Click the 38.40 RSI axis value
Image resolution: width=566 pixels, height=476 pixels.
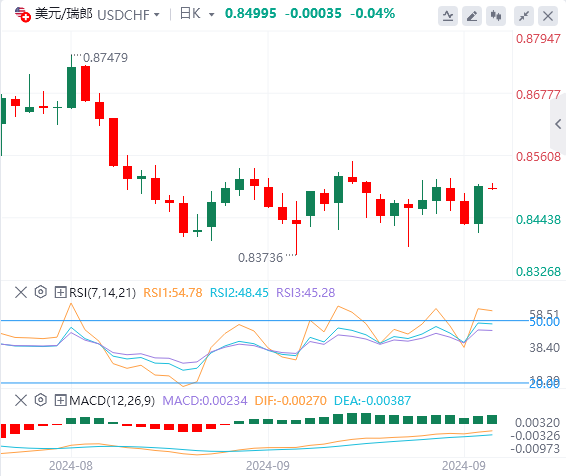coord(544,348)
